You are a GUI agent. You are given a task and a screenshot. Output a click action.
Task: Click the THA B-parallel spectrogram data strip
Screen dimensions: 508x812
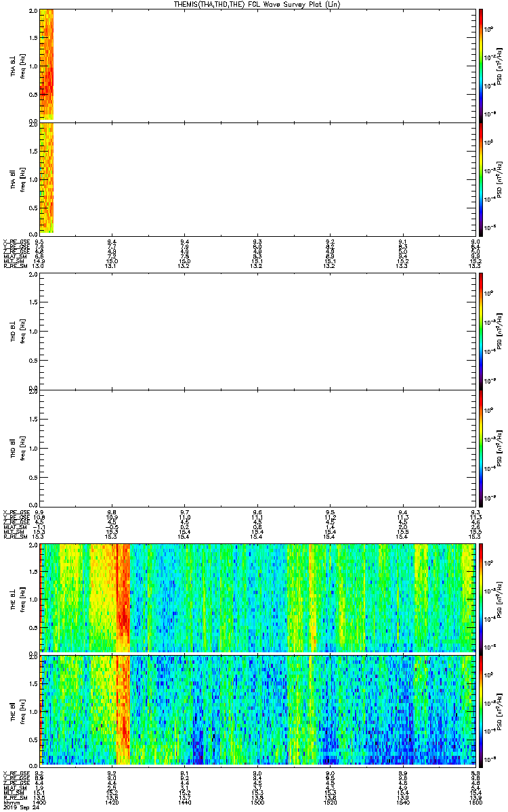pyautogui.click(x=46, y=177)
